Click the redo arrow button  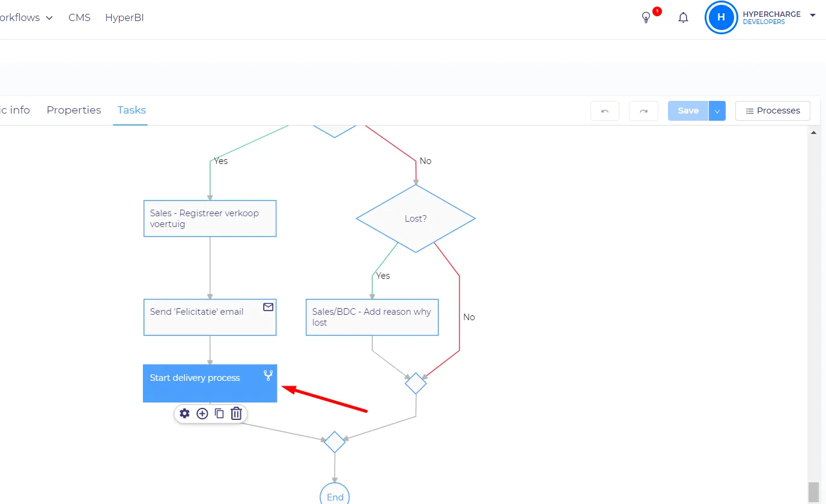click(643, 111)
